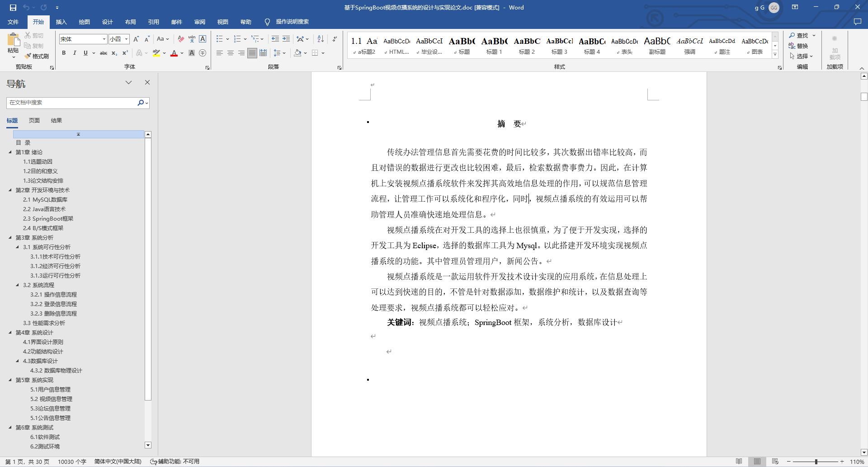Align text to the left
Image resolution: width=868 pixels, height=467 pixels.
pos(219,53)
